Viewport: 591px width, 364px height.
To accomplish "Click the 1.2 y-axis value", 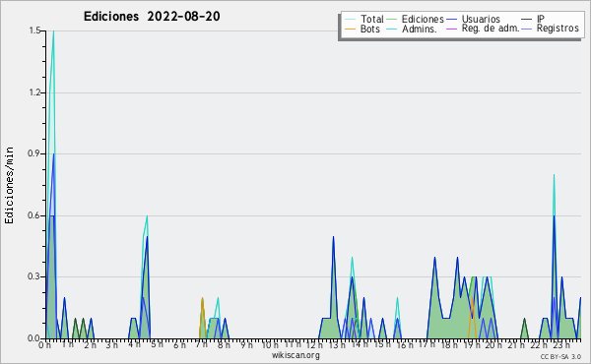I will (34, 92).
